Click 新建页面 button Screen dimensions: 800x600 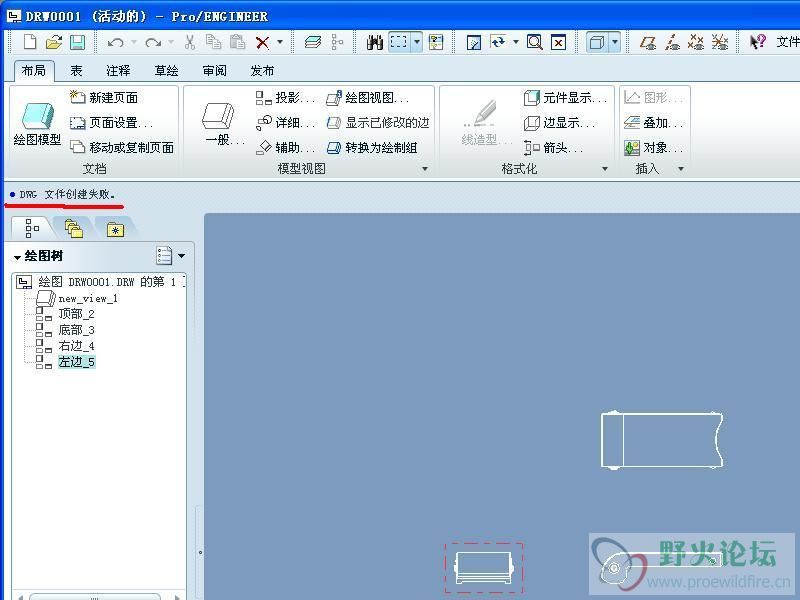pos(104,97)
